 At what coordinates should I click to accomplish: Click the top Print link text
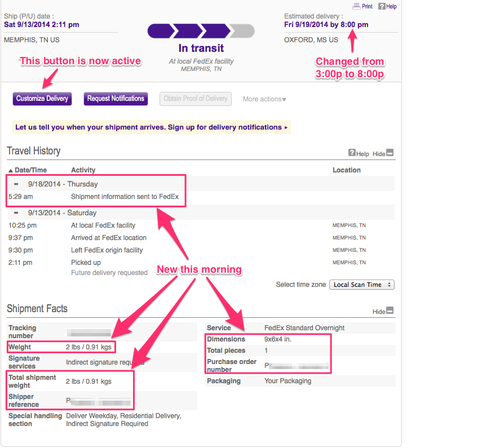point(367,6)
